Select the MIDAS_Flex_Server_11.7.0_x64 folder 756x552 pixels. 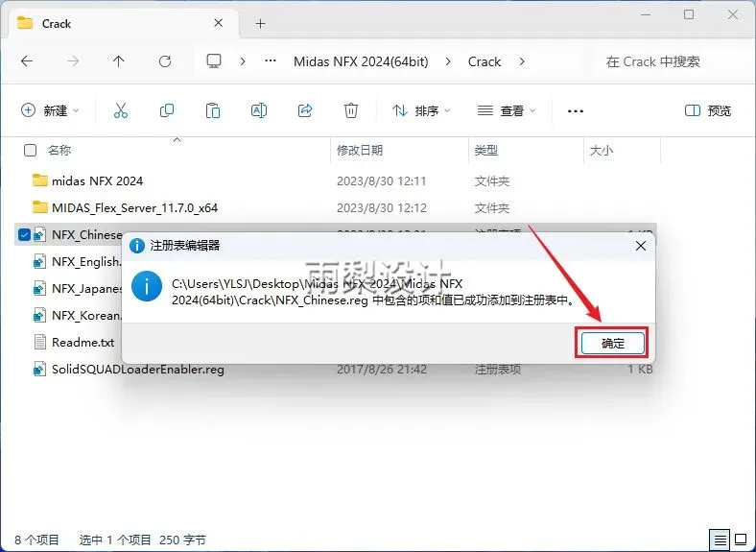135,208
